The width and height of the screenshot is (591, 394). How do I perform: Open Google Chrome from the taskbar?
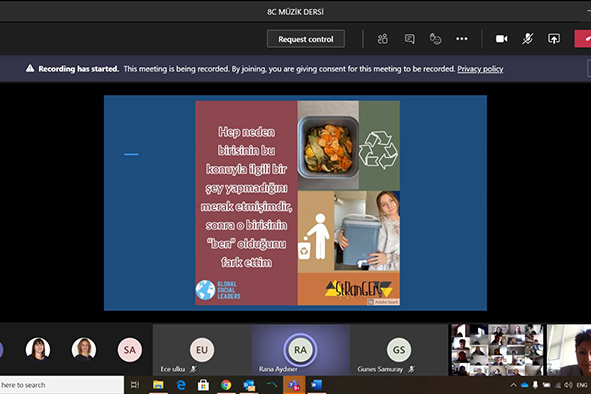pos(226,385)
